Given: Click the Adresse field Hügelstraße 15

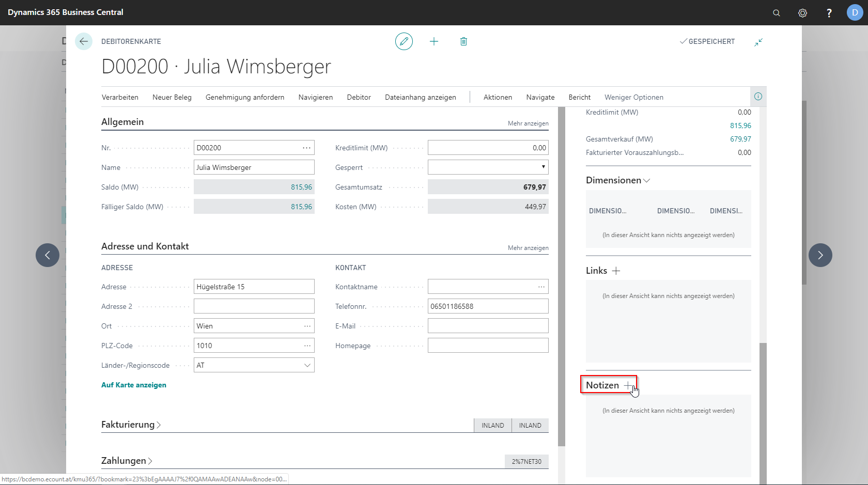Looking at the screenshot, I should point(254,287).
